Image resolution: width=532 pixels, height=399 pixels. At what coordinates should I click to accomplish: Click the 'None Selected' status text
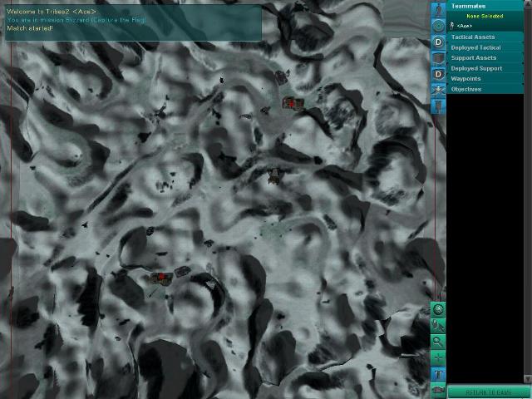[x=485, y=16]
